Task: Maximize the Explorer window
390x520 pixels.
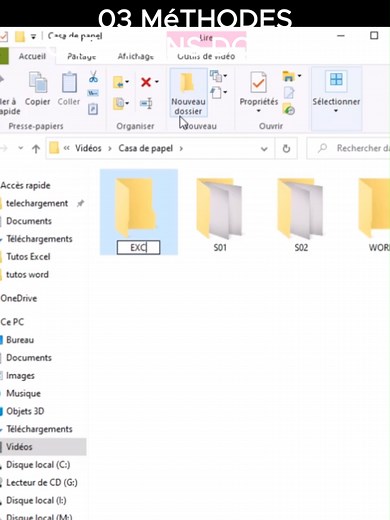Action: point(374,36)
